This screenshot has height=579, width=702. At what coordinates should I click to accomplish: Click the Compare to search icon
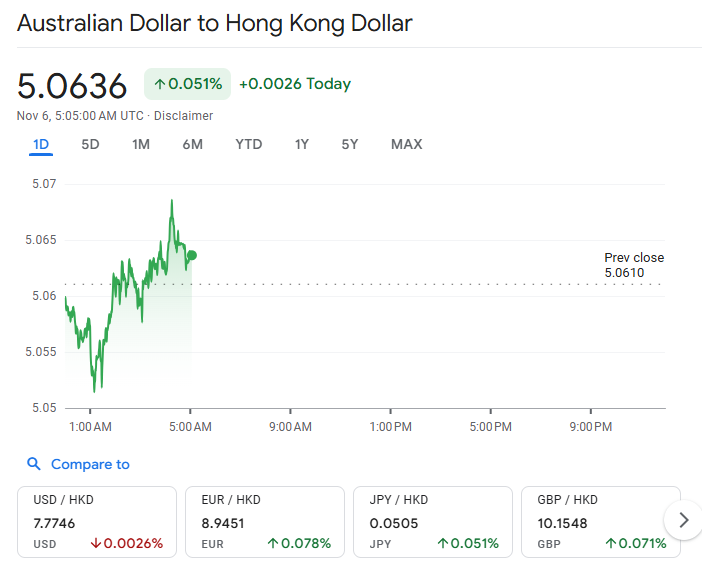34,464
